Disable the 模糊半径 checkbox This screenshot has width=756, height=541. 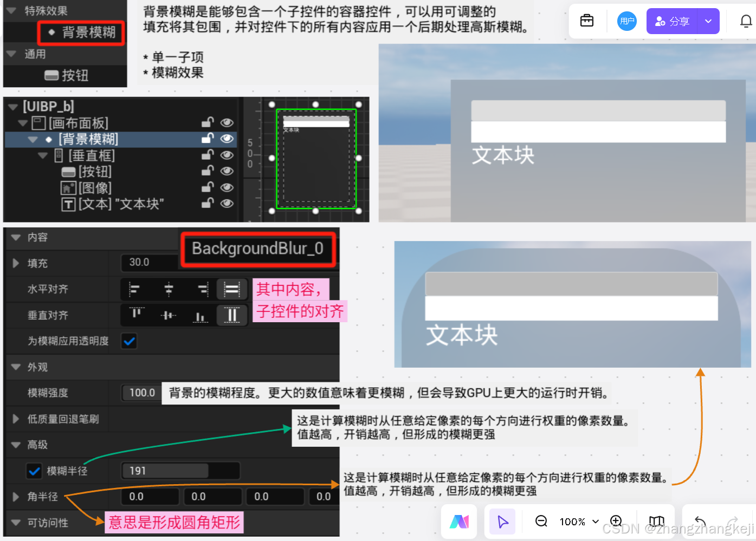(34, 471)
